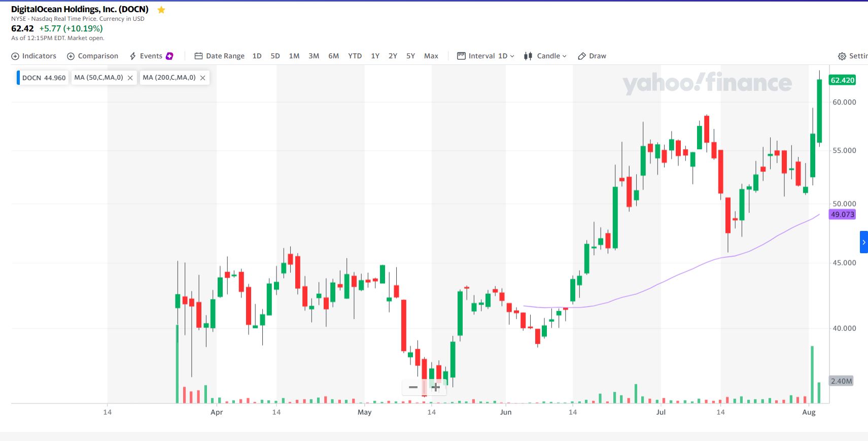This screenshot has height=441, width=868.
Task: Expand the blue side panel arrow
Action: 864,242
